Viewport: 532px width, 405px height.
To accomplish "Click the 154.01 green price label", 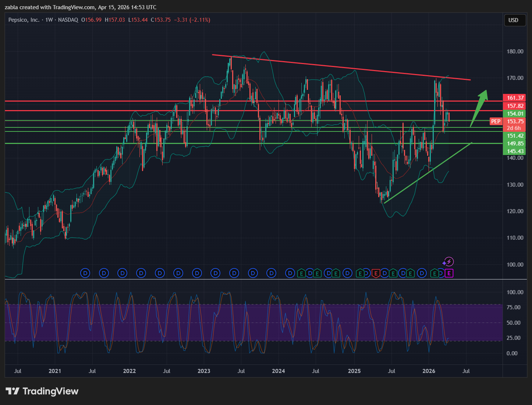I will tap(515, 114).
